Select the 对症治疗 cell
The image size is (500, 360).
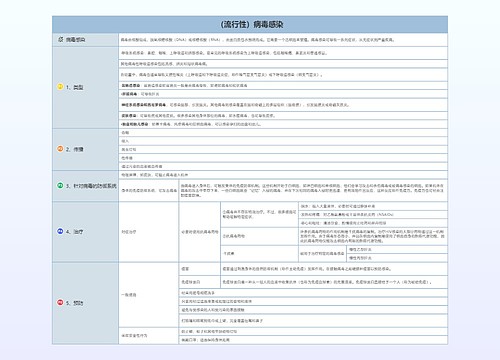pyautogui.click(x=149, y=232)
